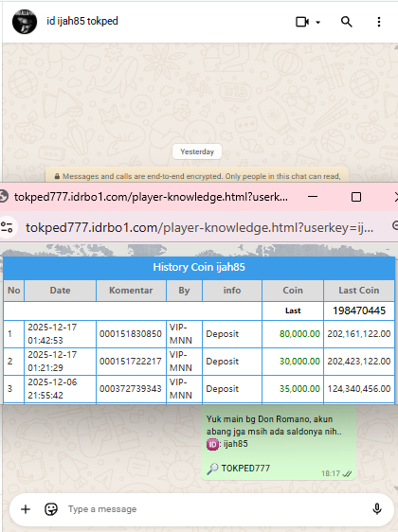
Task: Select komentar 000372739343
Action: pos(131,389)
